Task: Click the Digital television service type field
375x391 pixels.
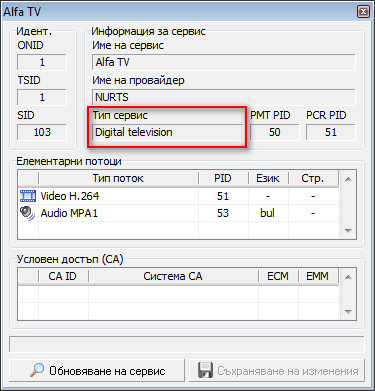Action: point(168,132)
